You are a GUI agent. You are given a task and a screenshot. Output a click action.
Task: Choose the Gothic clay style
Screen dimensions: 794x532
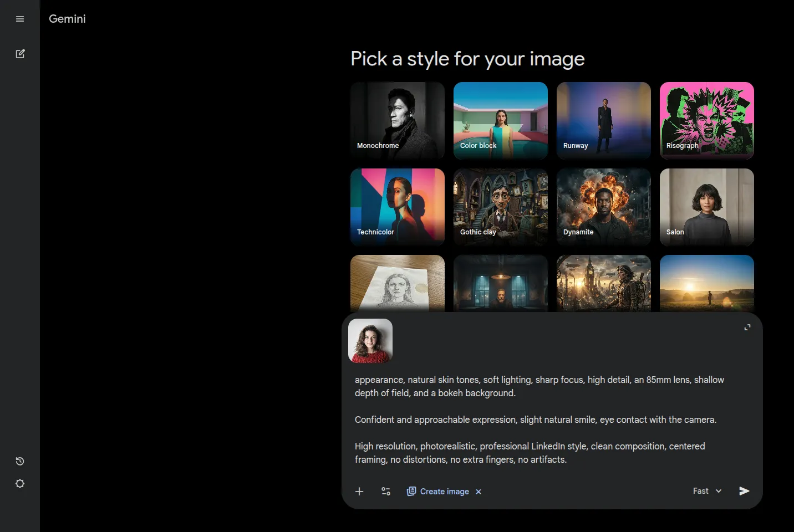[501, 207]
